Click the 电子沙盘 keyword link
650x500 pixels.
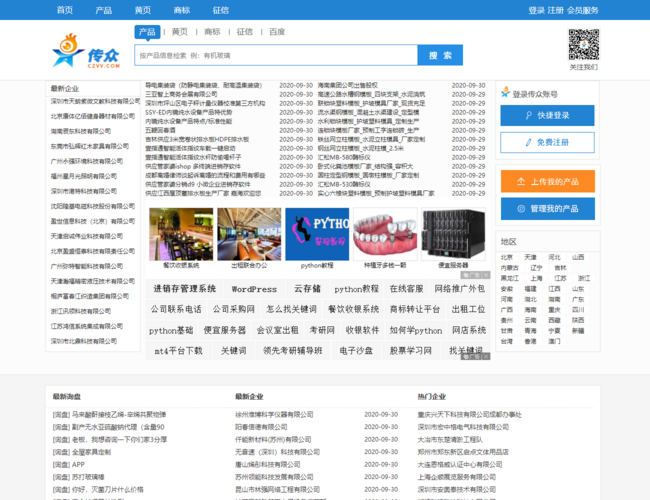[x=356, y=351]
